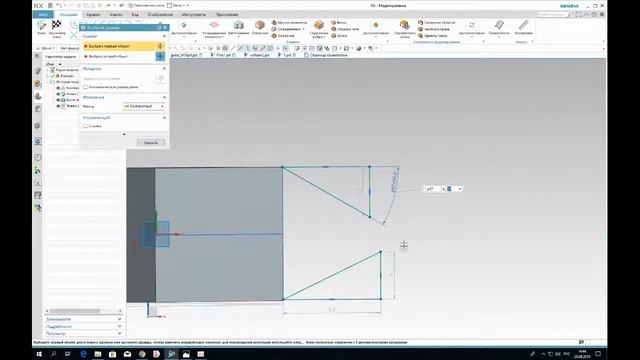Collapse the Measurement (Измерение) section chevron
The width and height of the screenshot is (640, 360).
(x=164, y=97)
